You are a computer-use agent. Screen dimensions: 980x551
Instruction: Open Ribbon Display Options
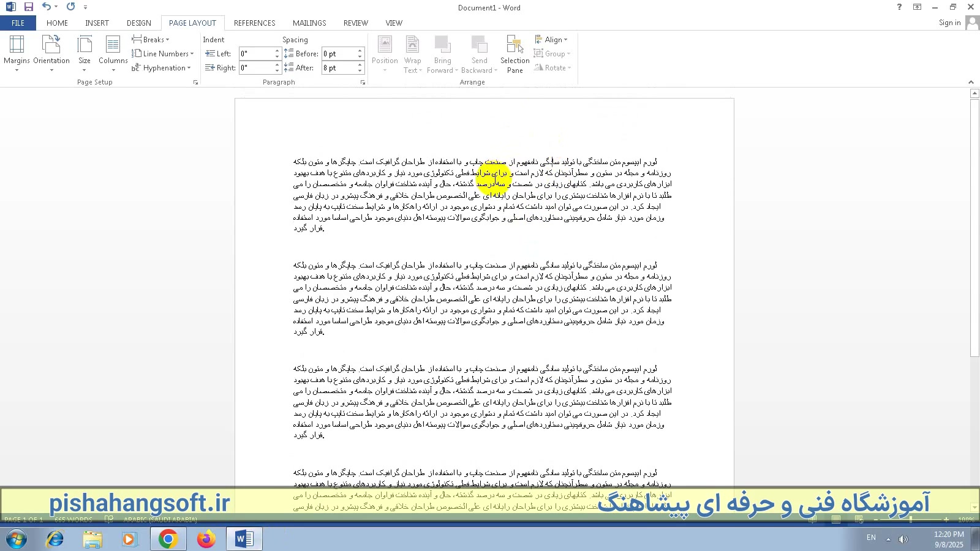(917, 7)
